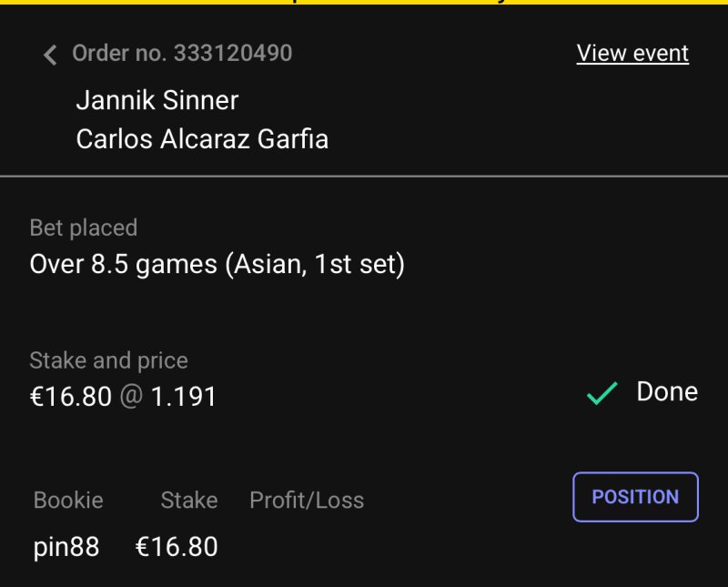Click the Order no. 333120490 title
Screen dimensions: 728x587
point(182,54)
